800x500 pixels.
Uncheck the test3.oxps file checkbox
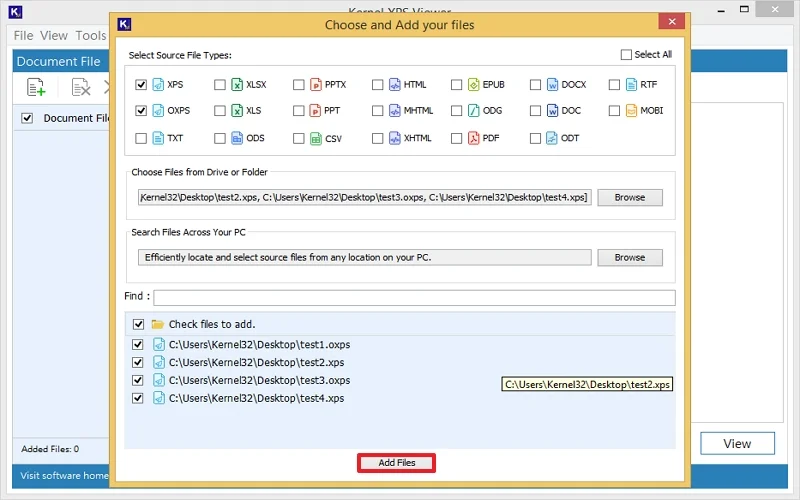click(138, 380)
